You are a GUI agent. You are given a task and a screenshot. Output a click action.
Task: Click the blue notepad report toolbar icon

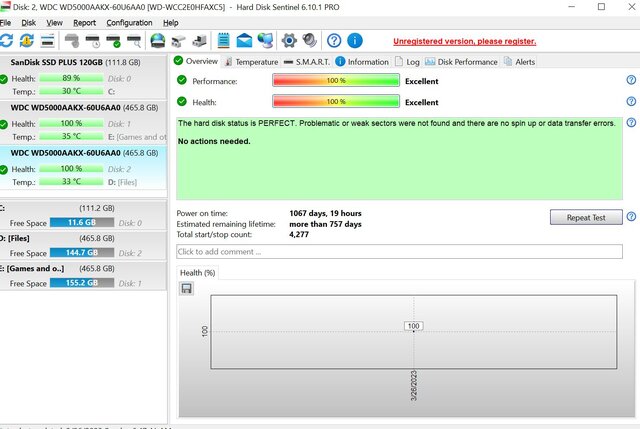pyautogui.click(x=223, y=41)
